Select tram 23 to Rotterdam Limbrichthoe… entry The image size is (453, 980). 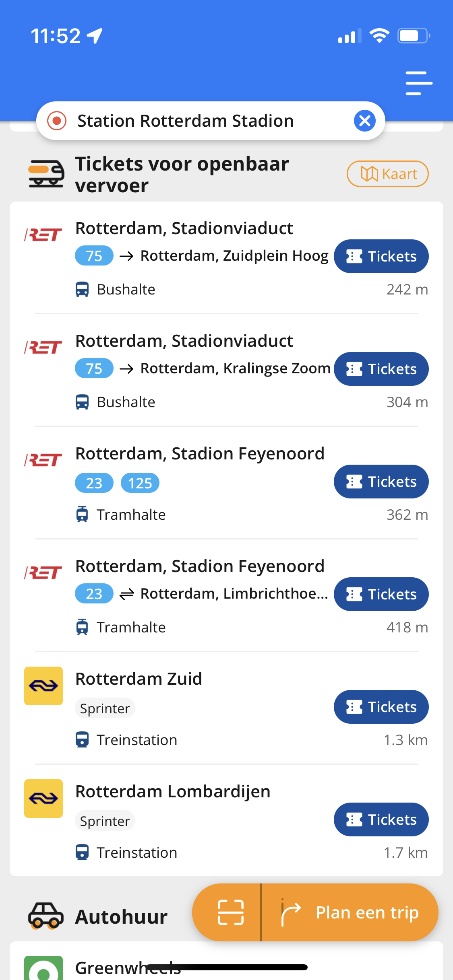click(226, 595)
